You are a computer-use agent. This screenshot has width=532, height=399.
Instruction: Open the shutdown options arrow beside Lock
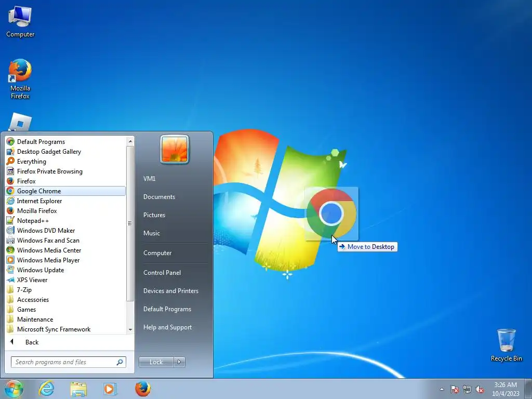[x=179, y=362]
